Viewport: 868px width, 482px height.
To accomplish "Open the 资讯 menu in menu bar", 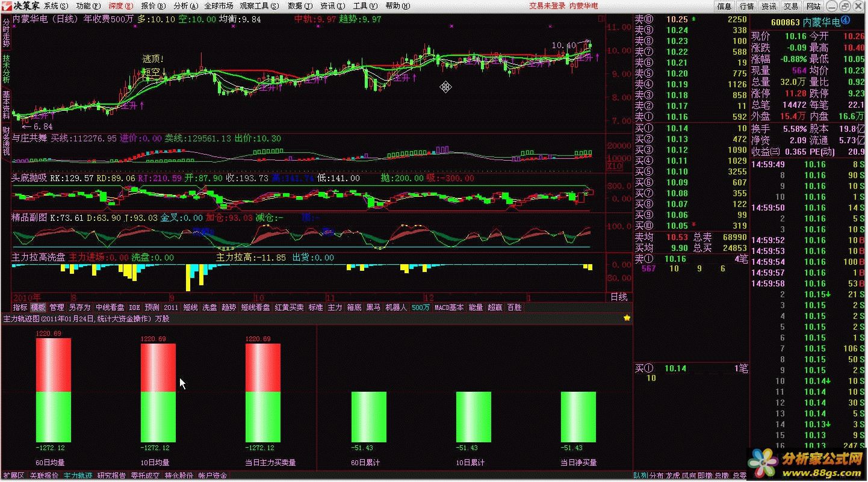I will click(x=332, y=6).
